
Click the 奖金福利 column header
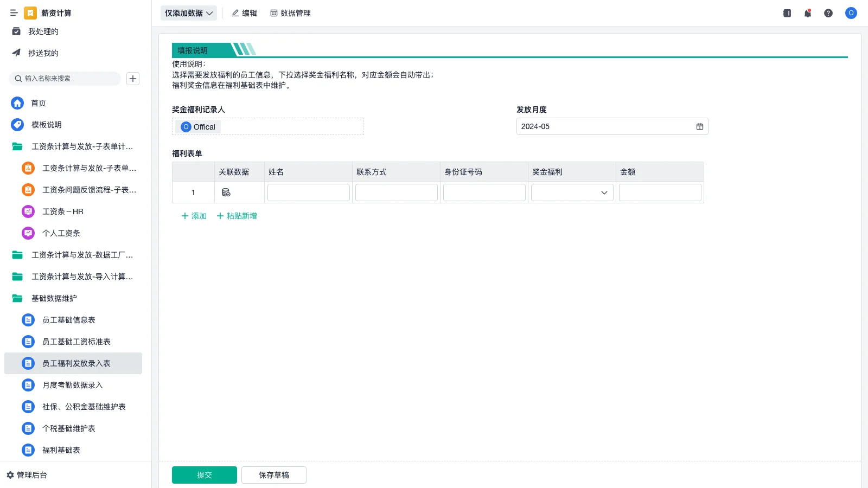click(572, 172)
